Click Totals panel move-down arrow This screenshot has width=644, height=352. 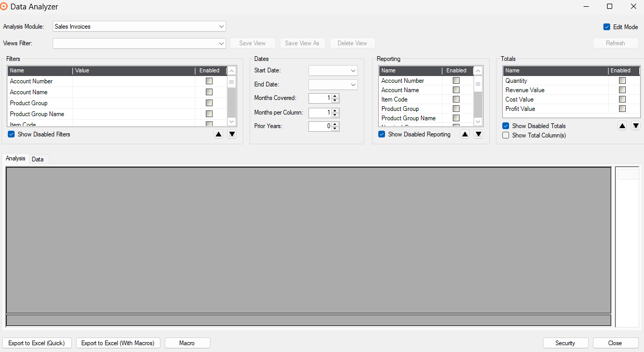636,126
